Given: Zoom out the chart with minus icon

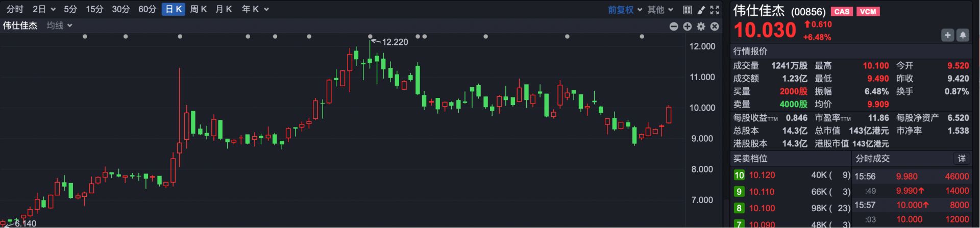Looking at the screenshot, I should (x=674, y=26).
